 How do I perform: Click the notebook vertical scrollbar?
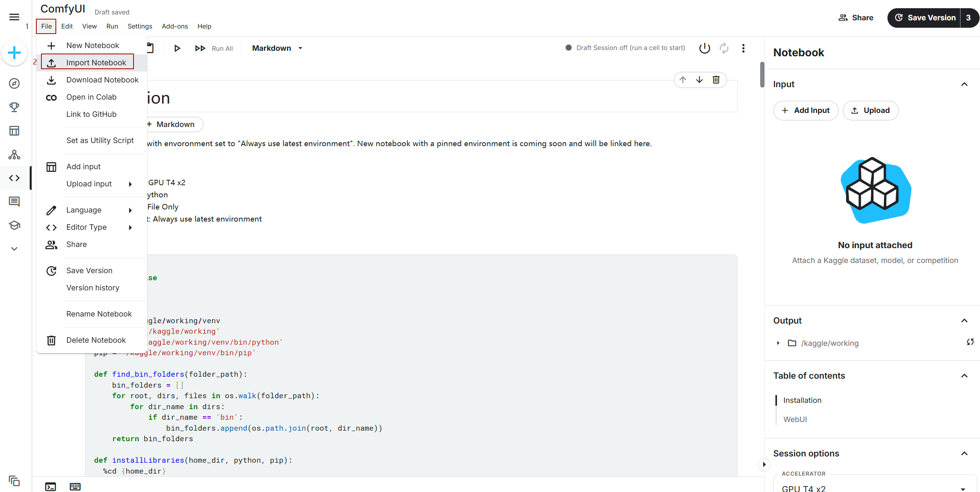pyautogui.click(x=762, y=75)
